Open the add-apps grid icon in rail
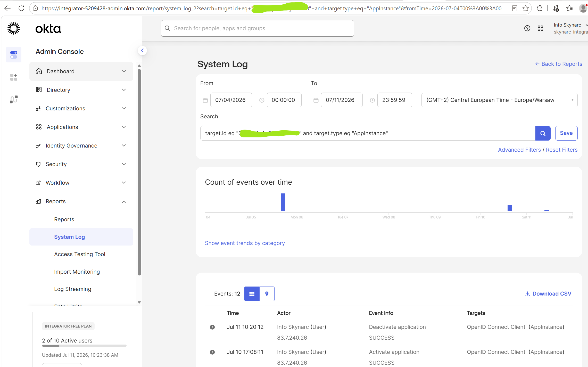Screen dimensions: 588x367 14,77
